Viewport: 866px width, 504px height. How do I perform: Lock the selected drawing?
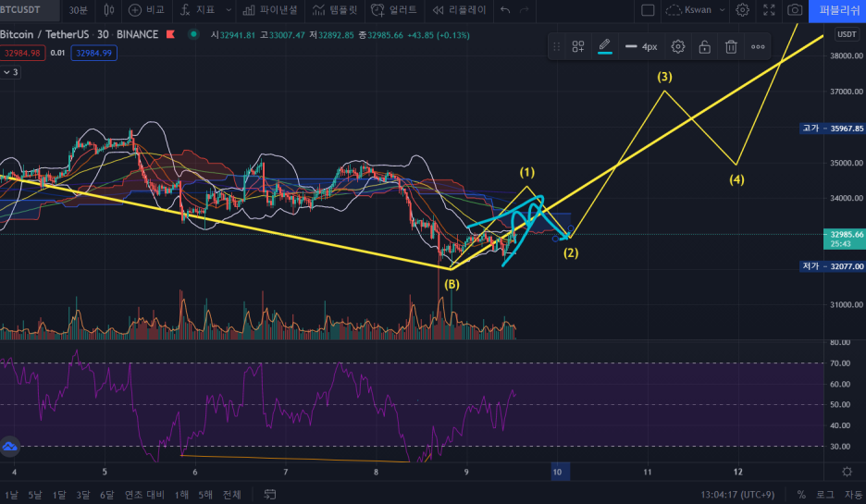tap(704, 47)
